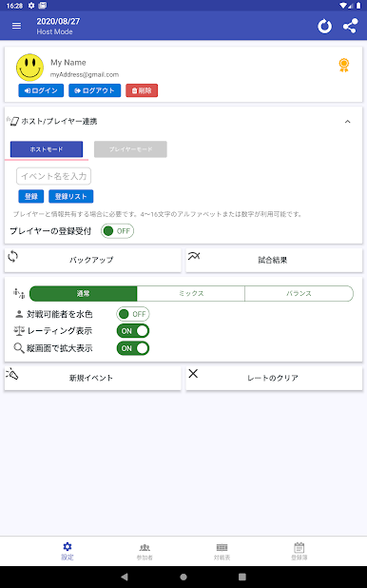Select the バランス matching mode
Screen dimensions: 367x588
299,294
